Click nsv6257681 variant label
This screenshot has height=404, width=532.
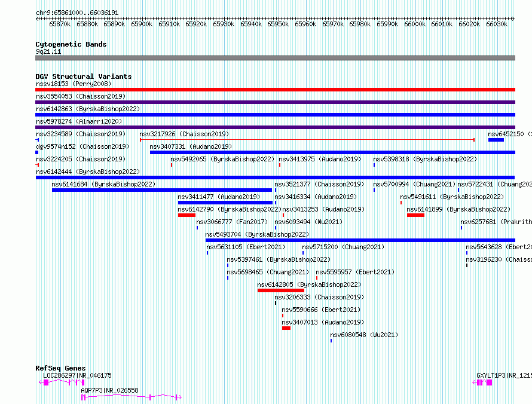[x=496, y=222]
